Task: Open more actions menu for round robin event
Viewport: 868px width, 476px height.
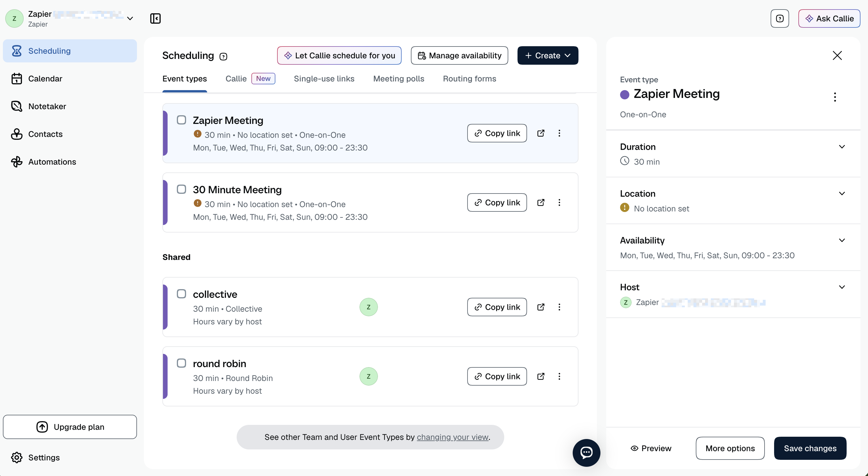Action: pyautogui.click(x=559, y=377)
